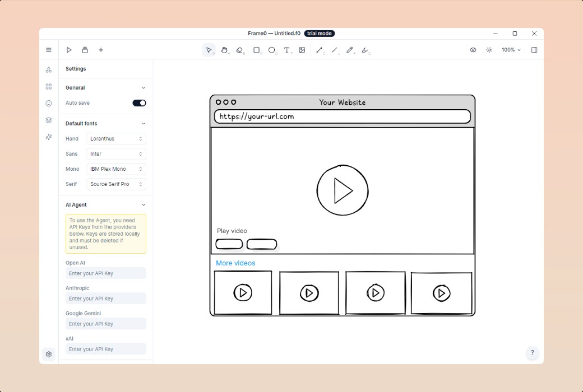Select the Eraser tool
583x392 pixels.
(239, 50)
